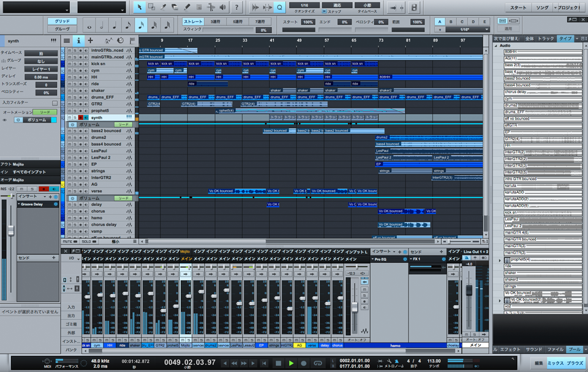588x372 pixels.
Task: Open the first black dropdown at top left
Action: [x=36, y=7]
